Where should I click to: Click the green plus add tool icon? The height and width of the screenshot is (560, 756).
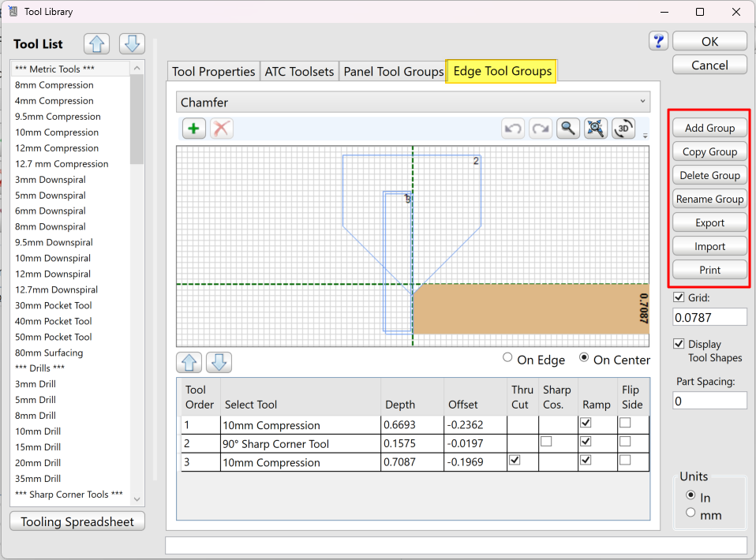194,129
